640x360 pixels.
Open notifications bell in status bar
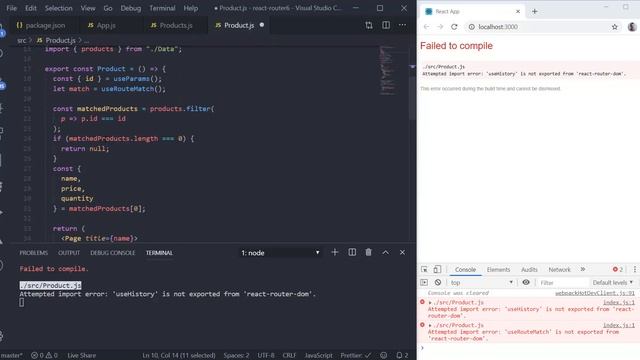[402, 356]
